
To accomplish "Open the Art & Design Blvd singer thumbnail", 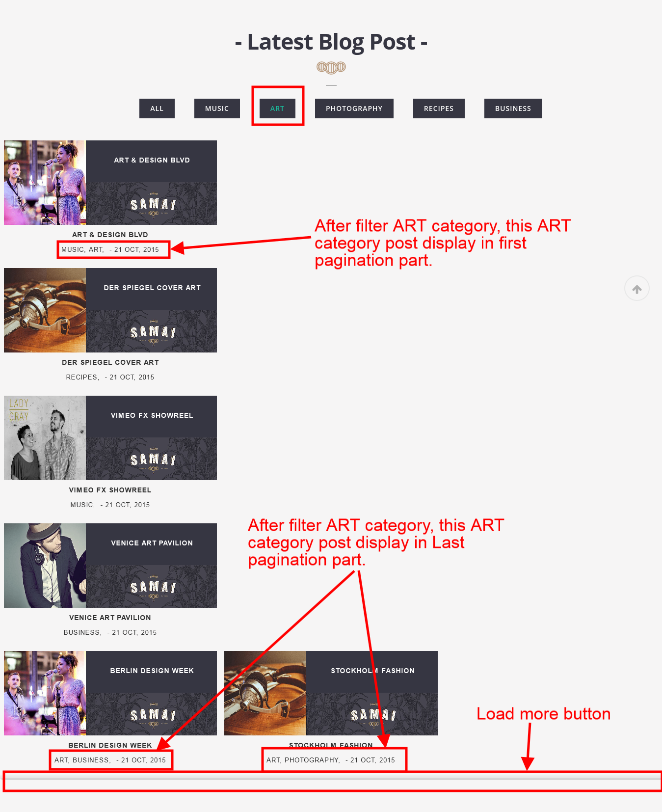I will [x=45, y=183].
